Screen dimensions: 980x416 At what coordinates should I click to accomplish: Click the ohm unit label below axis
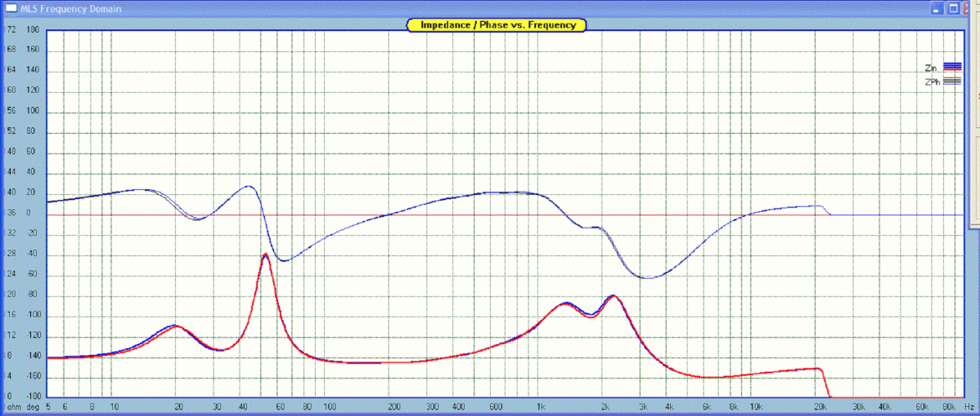coord(13,406)
